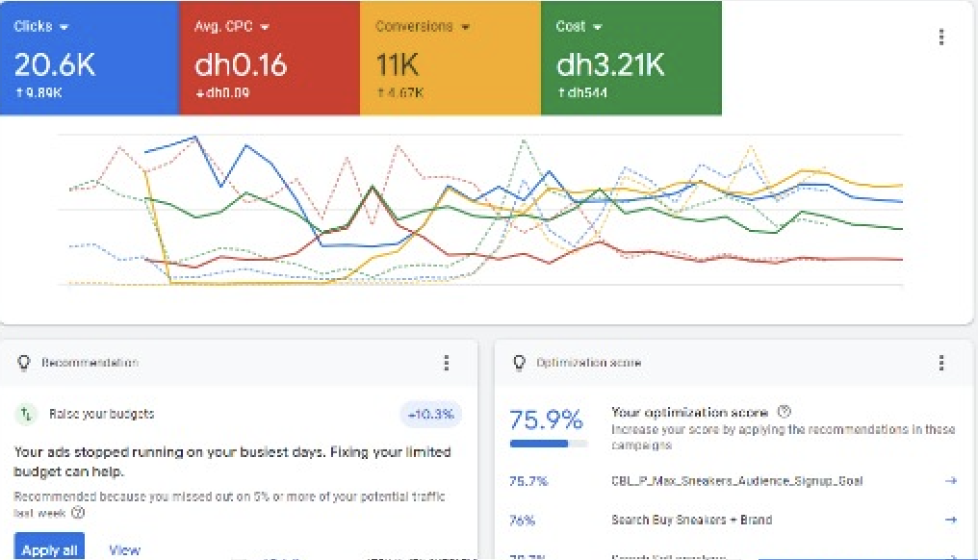Expand the Clicks metric dropdown
This screenshot has width=978, height=560.
63,27
